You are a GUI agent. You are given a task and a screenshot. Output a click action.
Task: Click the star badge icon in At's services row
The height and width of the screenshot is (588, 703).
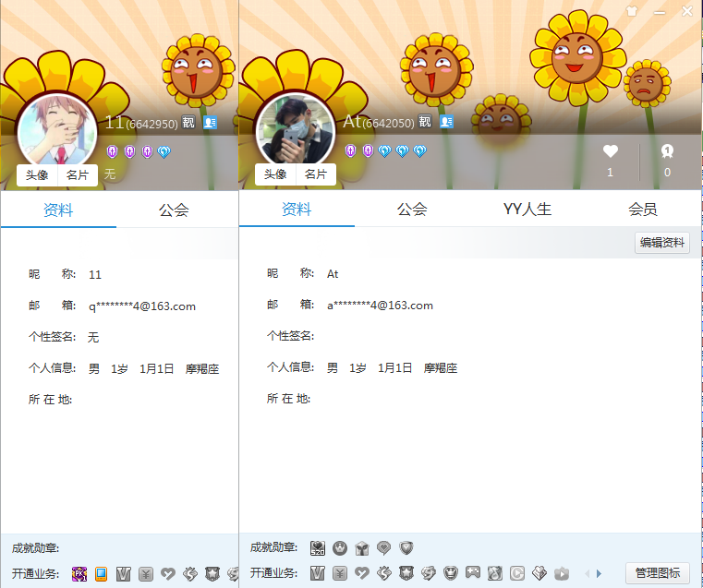[406, 573]
